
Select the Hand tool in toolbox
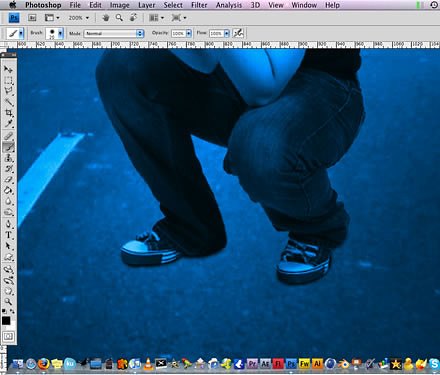pos(8,291)
